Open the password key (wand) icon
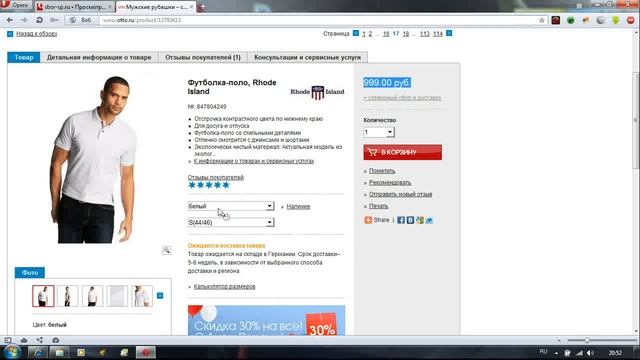The height and width of the screenshot is (360, 640). [x=54, y=20]
